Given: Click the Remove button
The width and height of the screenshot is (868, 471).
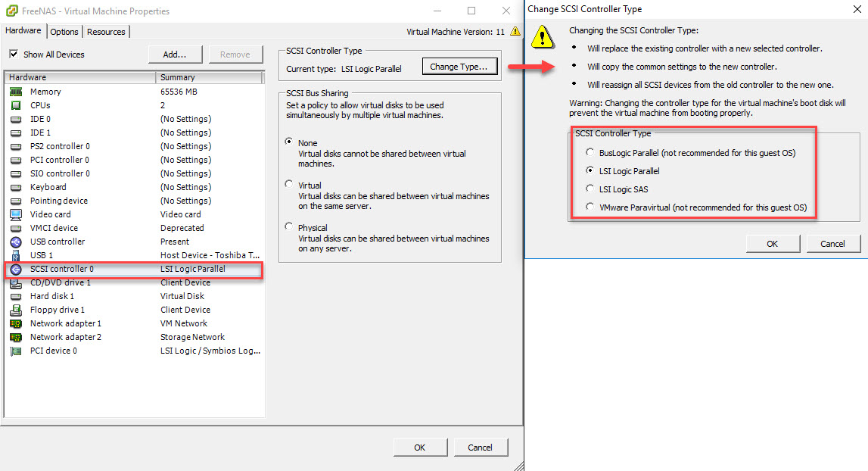Looking at the screenshot, I should pyautogui.click(x=235, y=55).
